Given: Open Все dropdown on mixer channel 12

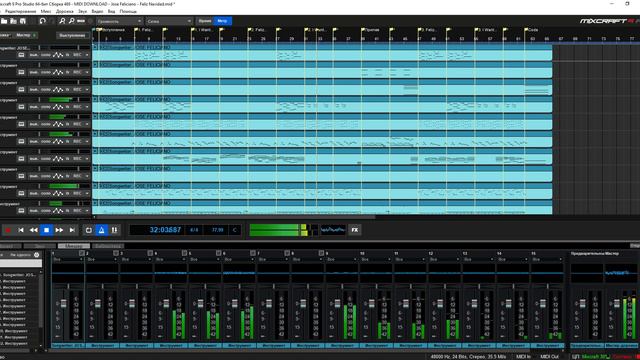Looking at the screenshot, I should [x=445, y=259].
